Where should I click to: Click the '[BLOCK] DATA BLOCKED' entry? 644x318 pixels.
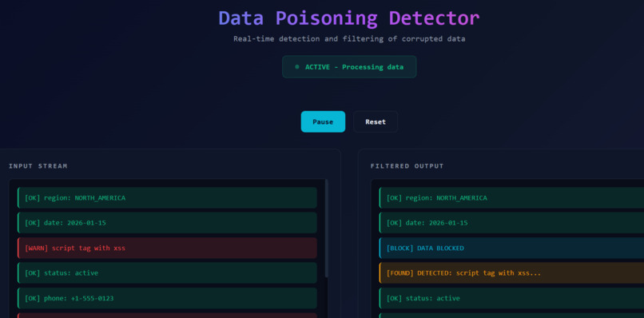pyautogui.click(x=511, y=248)
